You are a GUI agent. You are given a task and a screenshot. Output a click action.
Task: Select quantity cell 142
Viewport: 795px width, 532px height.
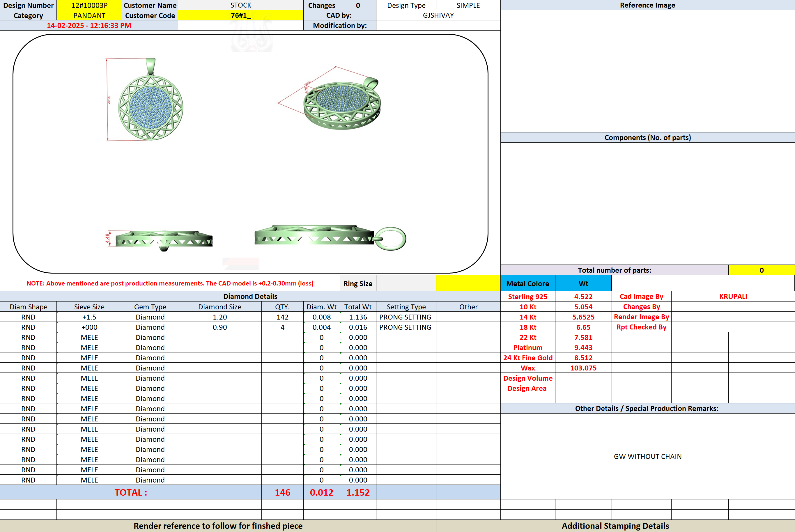click(282, 317)
